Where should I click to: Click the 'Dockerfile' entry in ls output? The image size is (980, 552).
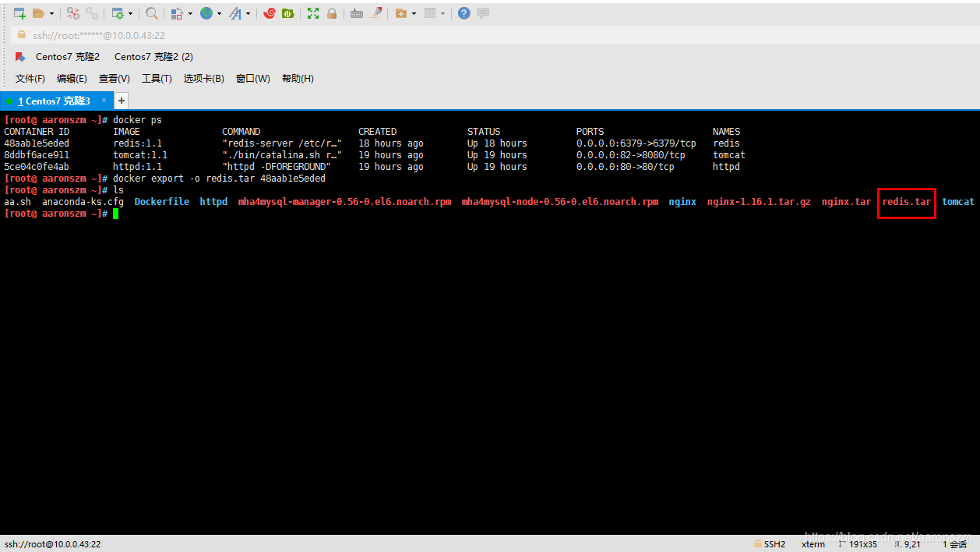[x=161, y=202]
